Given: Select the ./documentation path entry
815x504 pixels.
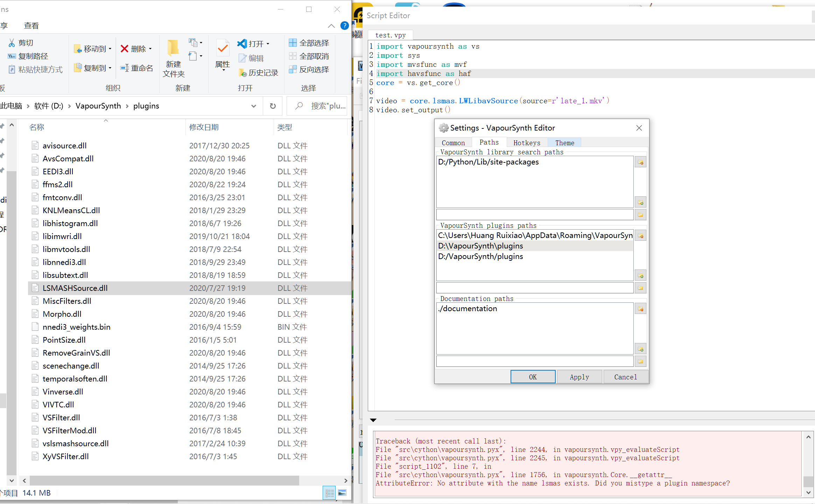Looking at the screenshot, I should click(535, 309).
